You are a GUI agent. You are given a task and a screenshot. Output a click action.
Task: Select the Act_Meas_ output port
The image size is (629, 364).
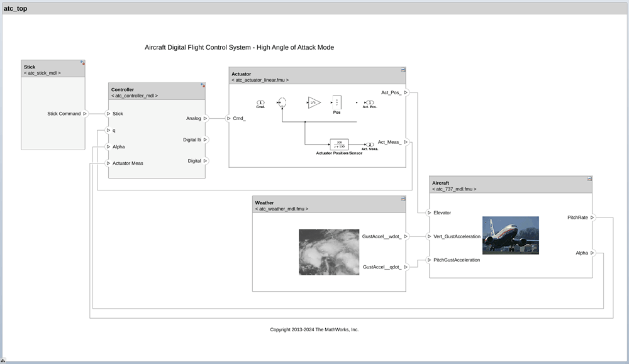point(406,142)
